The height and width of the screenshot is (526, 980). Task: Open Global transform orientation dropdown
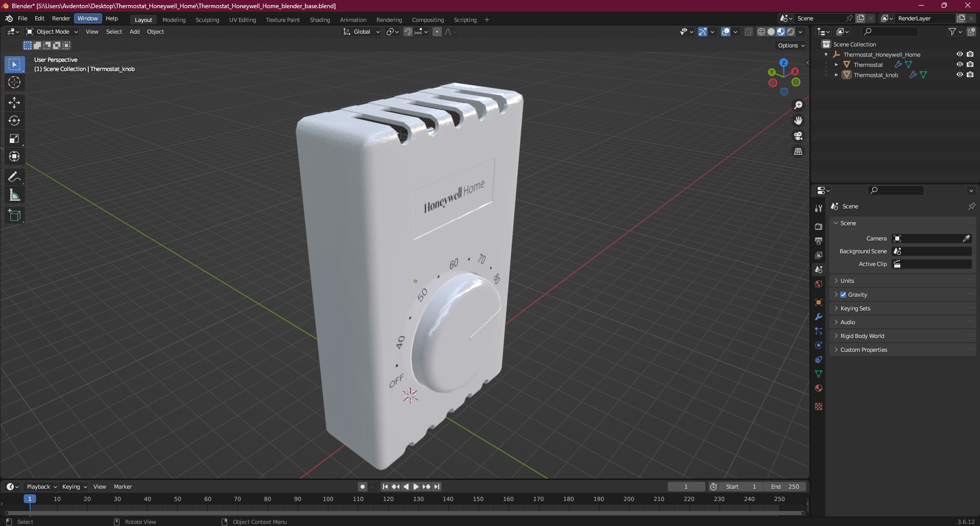pyautogui.click(x=362, y=32)
